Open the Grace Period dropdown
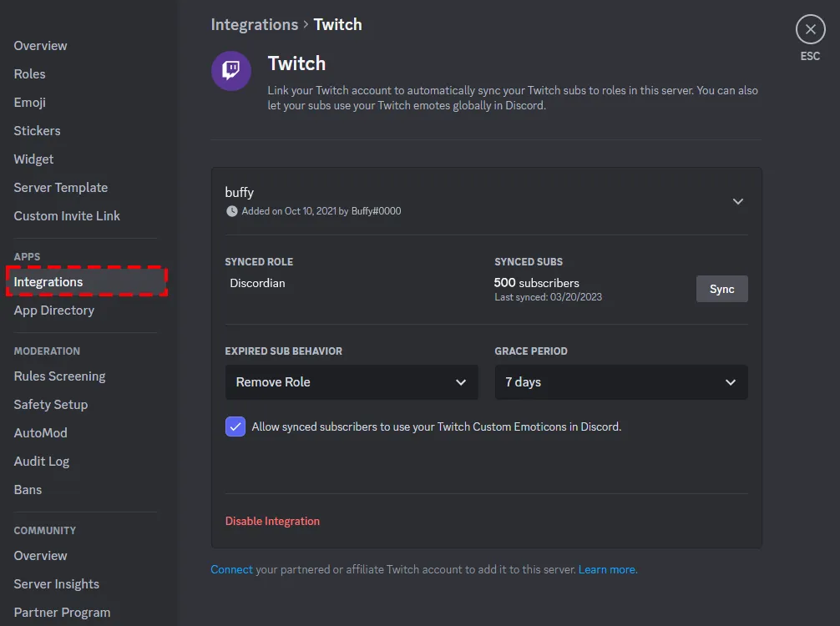Image resolution: width=840 pixels, height=626 pixels. (620, 382)
